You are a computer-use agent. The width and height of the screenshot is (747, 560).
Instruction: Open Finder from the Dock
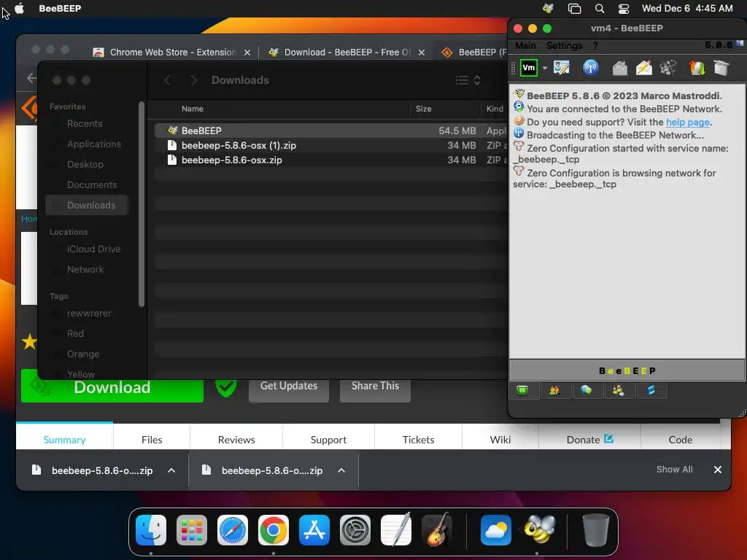coord(151,530)
